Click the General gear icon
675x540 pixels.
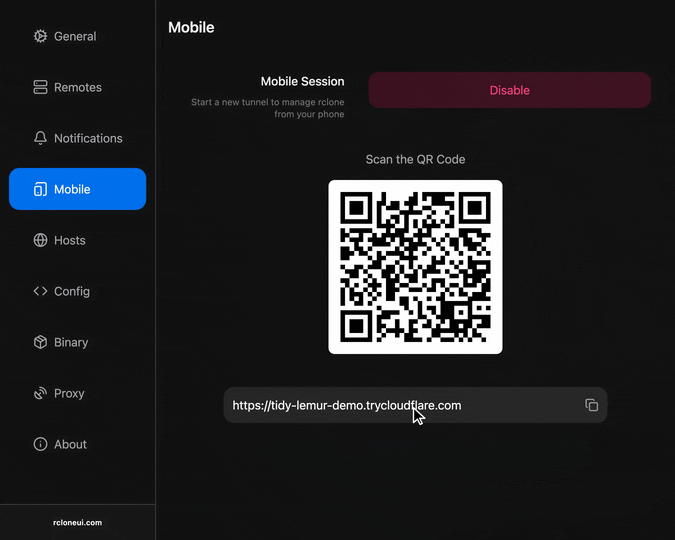(40, 36)
